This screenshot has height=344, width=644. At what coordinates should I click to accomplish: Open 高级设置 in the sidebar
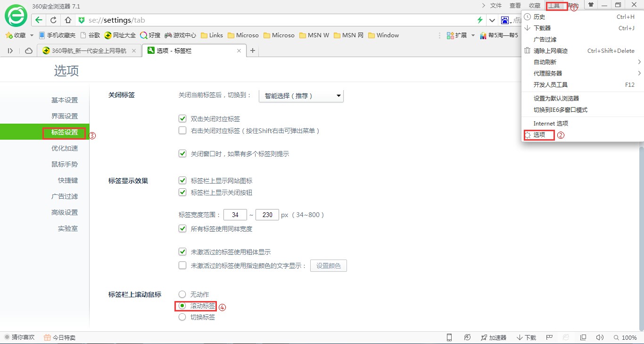click(65, 212)
